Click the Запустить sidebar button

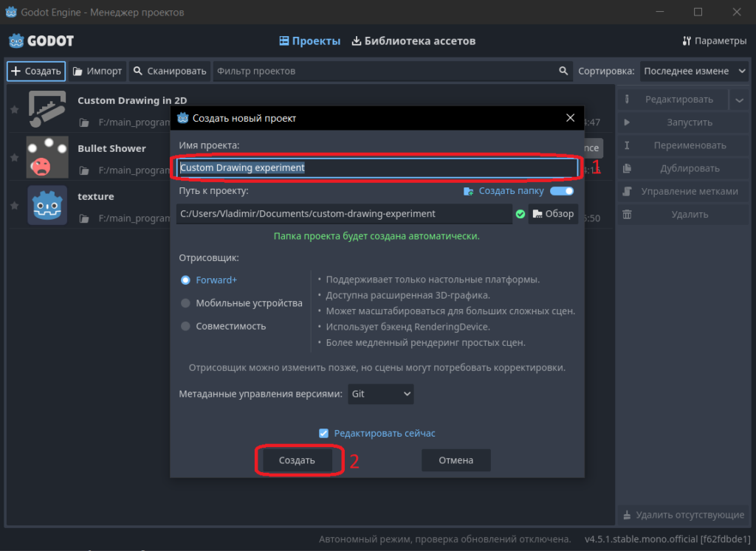[x=684, y=123]
